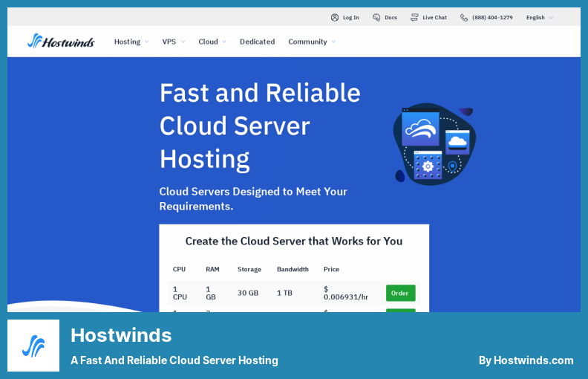Click the Log In user icon
This screenshot has width=588, height=379.
point(335,17)
